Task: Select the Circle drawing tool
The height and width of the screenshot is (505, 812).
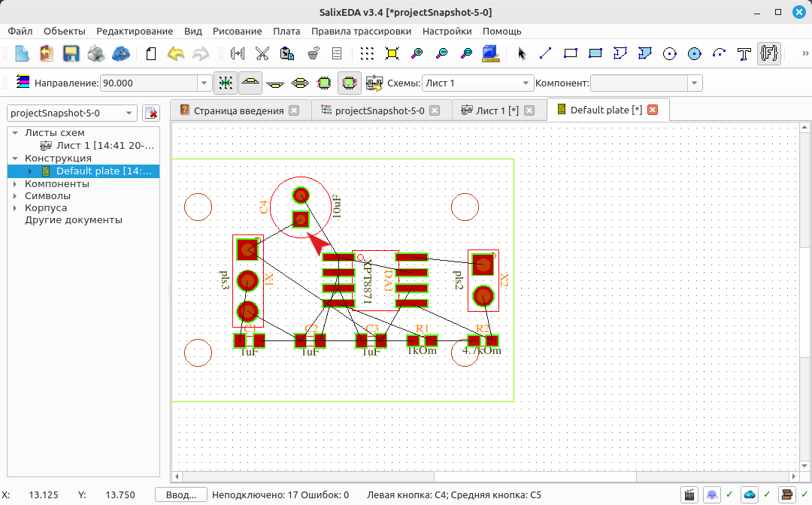Action: 670,53
